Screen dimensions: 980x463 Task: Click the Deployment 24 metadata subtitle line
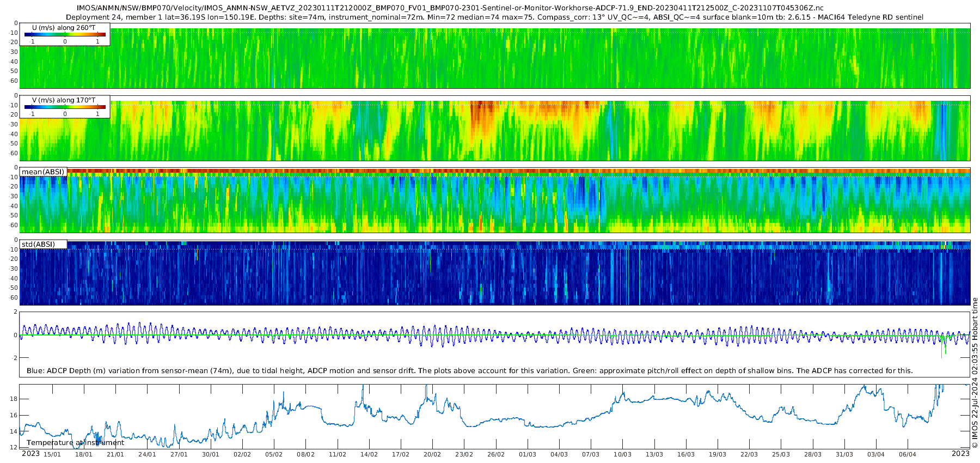[494, 17]
